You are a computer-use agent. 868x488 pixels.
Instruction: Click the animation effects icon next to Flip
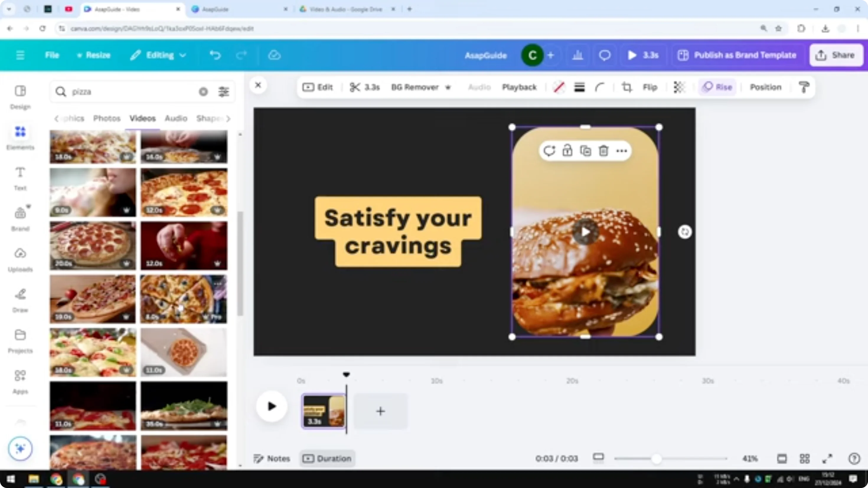click(679, 87)
